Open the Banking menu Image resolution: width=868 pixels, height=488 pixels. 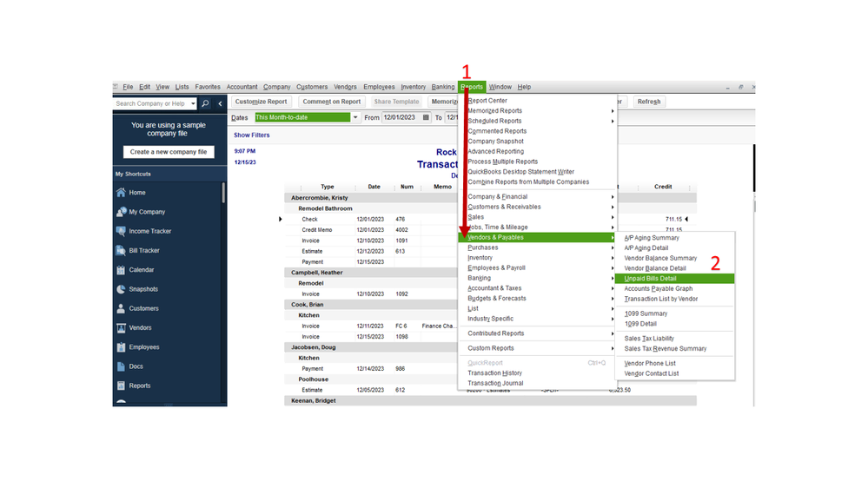tap(443, 87)
